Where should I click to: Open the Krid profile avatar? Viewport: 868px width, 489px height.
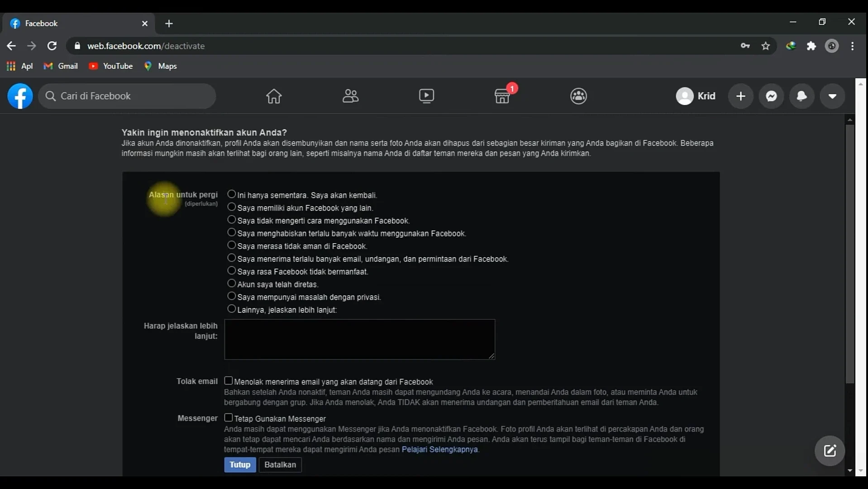[685, 96]
